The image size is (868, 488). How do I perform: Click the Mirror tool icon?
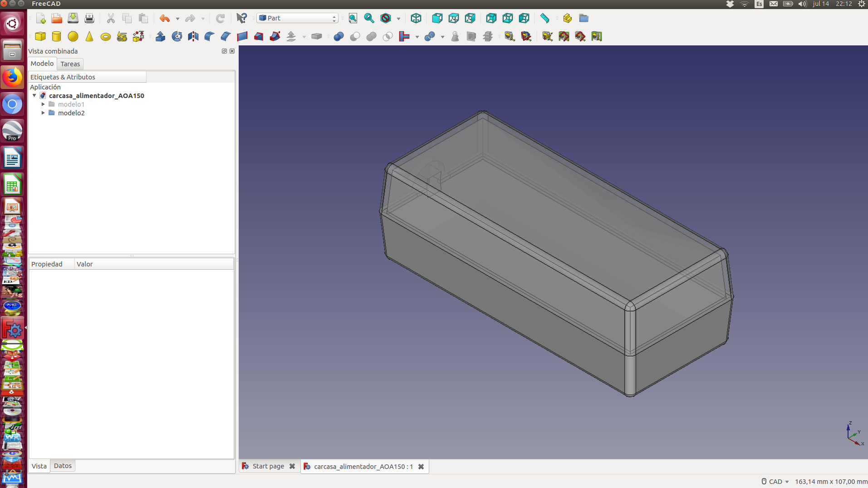point(193,36)
